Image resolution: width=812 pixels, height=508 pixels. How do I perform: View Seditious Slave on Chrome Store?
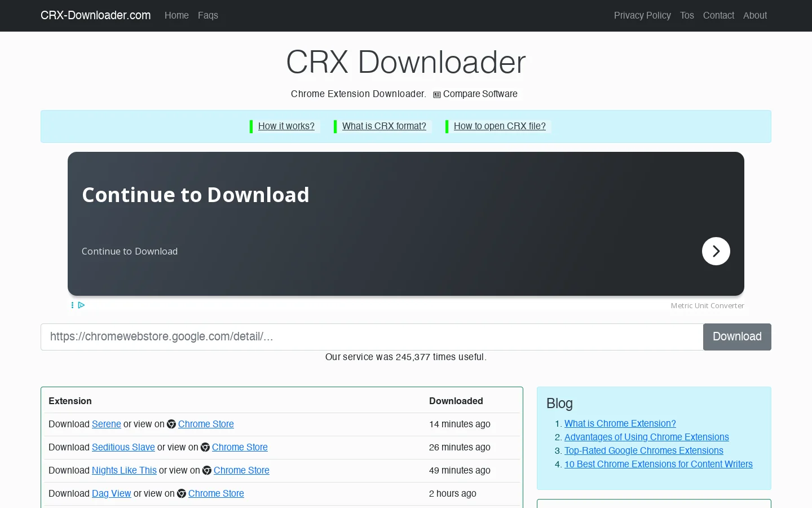[x=240, y=447]
